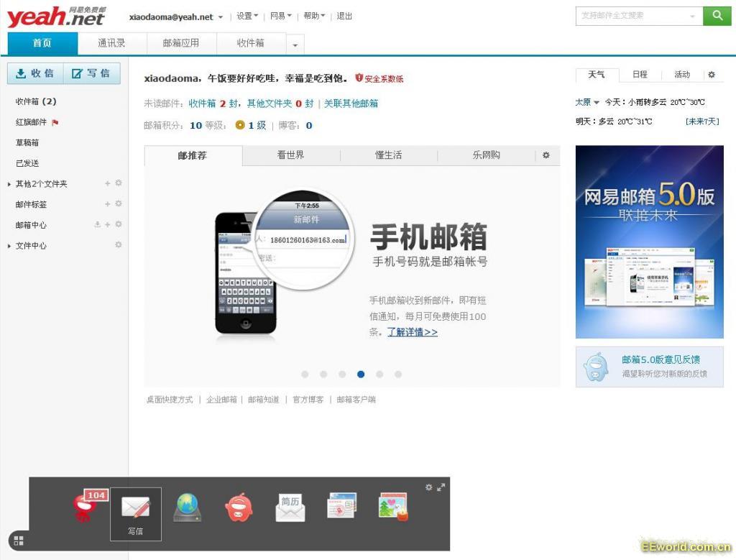
Task: Click gear icon beside 乐网购 tab
Action: [546, 155]
